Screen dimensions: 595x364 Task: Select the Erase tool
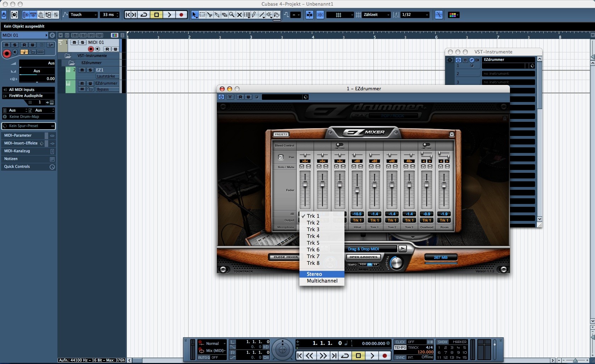click(224, 15)
